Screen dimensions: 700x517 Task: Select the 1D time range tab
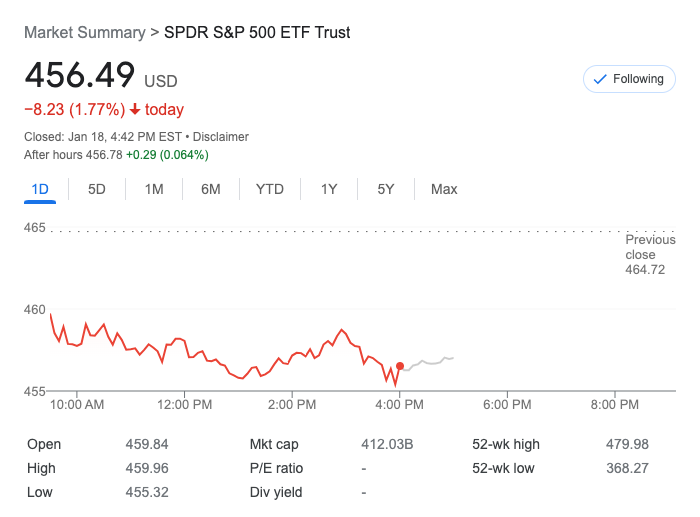(40, 189)
